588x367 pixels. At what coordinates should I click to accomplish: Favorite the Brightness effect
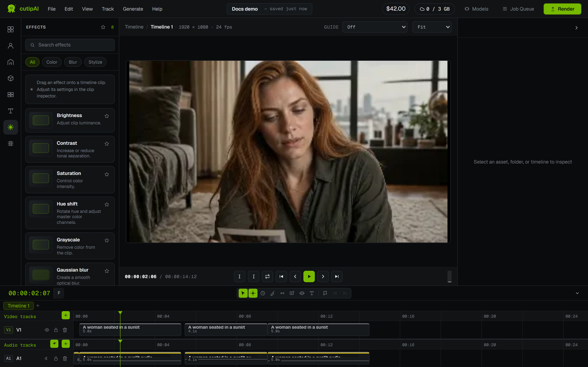[x=107, y=116]
